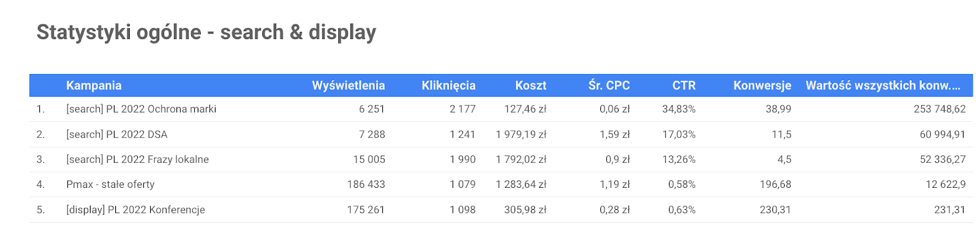
Task: Click Wartość wszystkich konw. column header
Action: coord(883,86)
